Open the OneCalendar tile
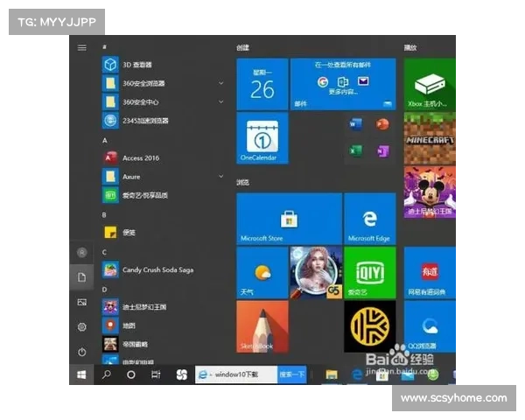Image resolution: width=525 pixels, height=420 pixels. click(x=262, y=138)
